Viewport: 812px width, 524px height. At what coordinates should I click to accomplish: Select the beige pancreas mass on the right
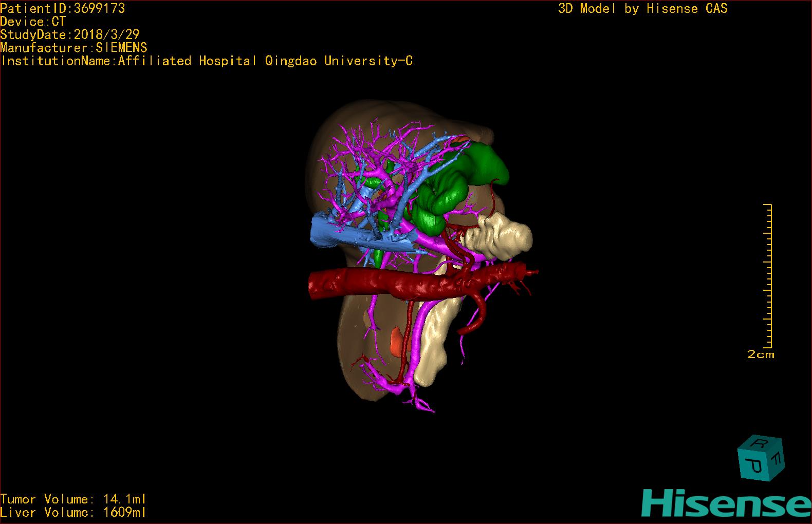[501, 237]
